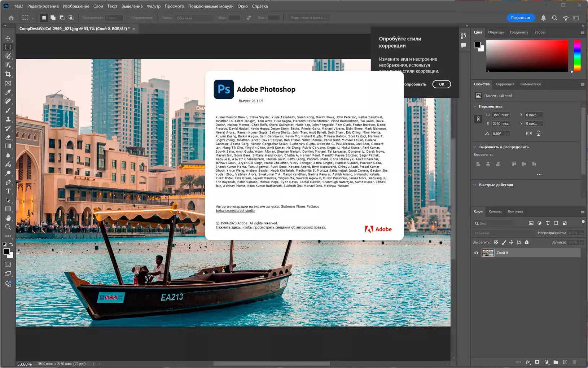Activate the Zoom tool in toolbar

[x=8, y=227]
